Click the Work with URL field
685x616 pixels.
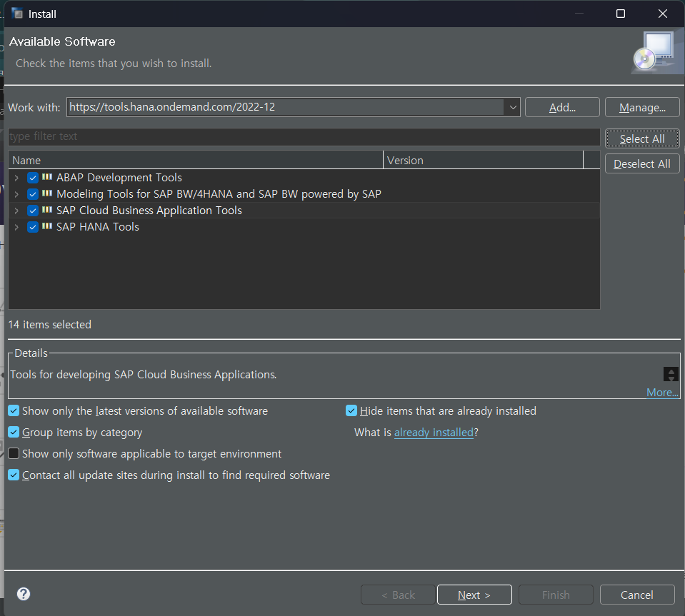pyautogui.click(x=286, y=107)
